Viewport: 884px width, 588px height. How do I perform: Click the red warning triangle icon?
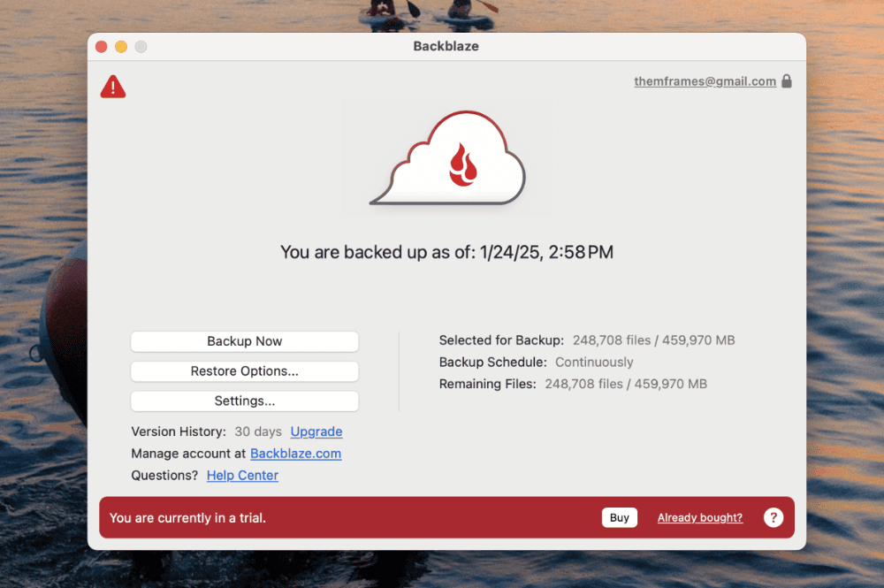(x=113, y=87)
